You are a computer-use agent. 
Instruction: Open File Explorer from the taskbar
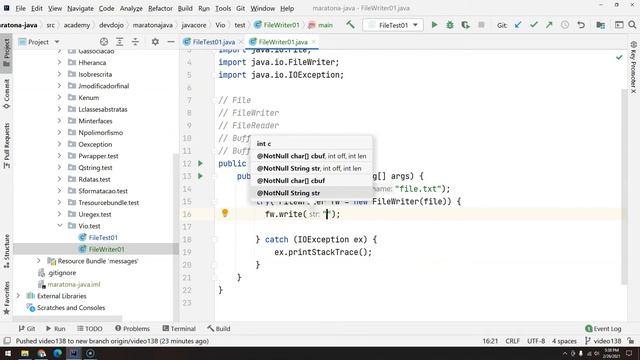[x=25, y=353]
